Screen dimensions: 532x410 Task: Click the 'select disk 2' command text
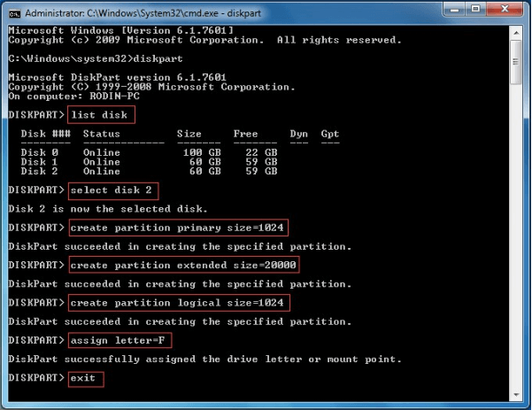click(x=111, y=190)
